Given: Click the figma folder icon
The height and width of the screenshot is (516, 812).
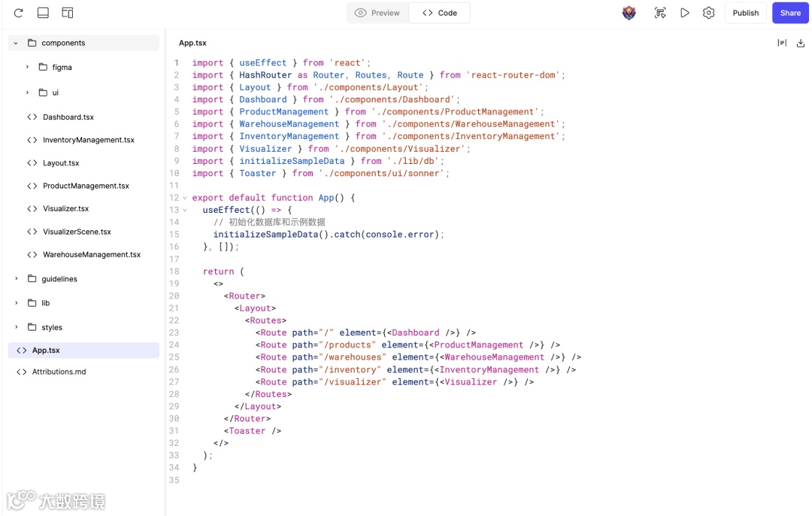Looking at the screenshot, I should (x=43, y=67).
